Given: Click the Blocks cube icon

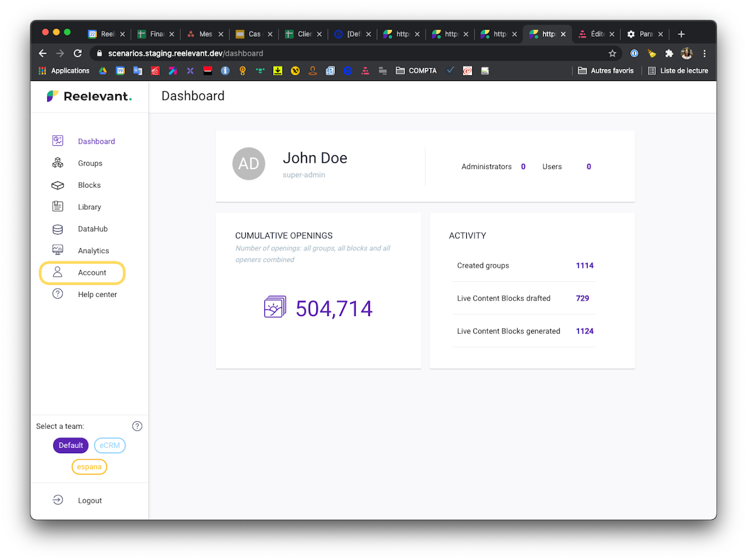Looking at the screenshot, I should tap(58, 185).
